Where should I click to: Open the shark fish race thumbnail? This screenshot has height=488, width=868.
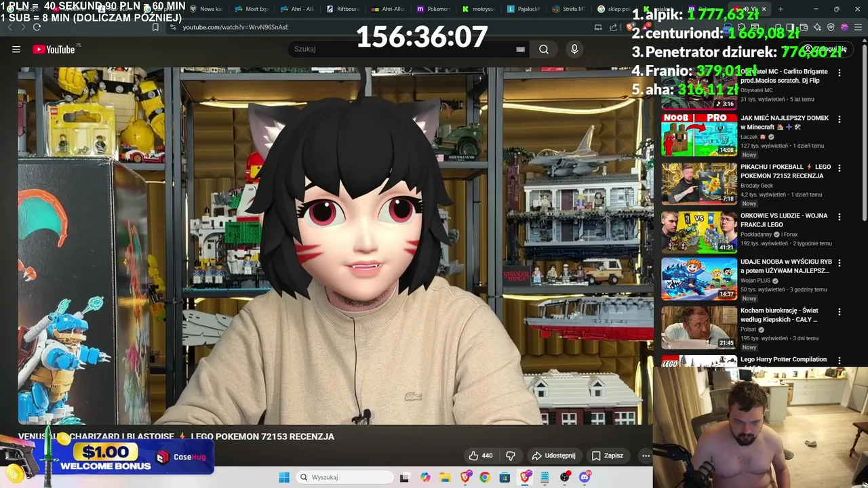point(699,279)
